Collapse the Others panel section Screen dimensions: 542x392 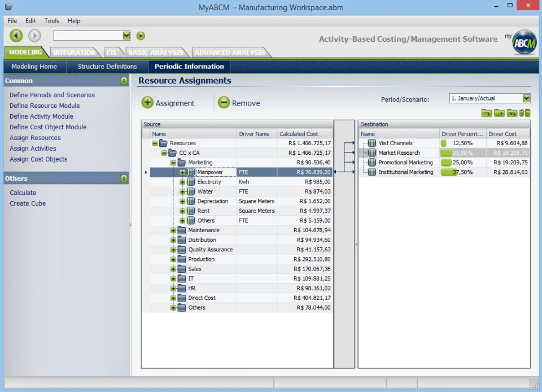click(x=124, y=178)
